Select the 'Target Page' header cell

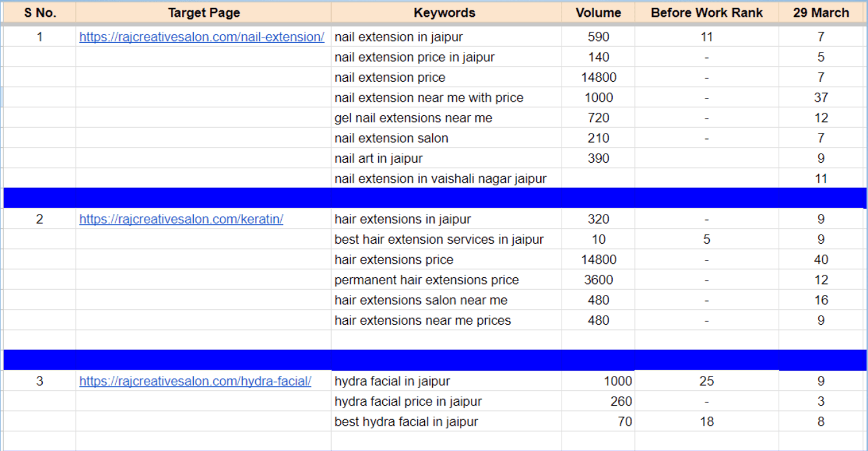pyautogui.click(x=203, y=13)
